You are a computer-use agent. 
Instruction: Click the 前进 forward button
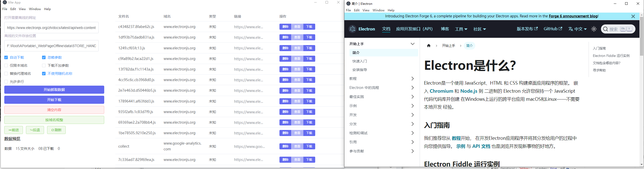click(14, 130)
